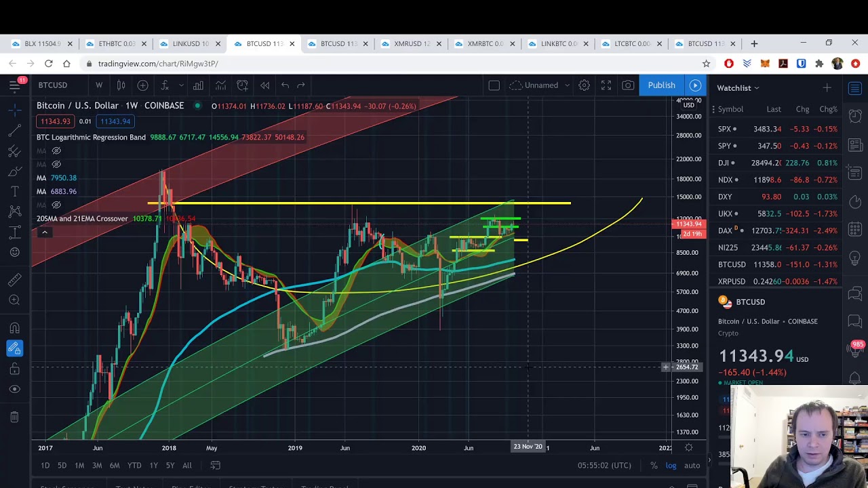Viewport: 868px width, 488px height.
Task: Open the emoji icons tool
Action: tap(14, 252)
